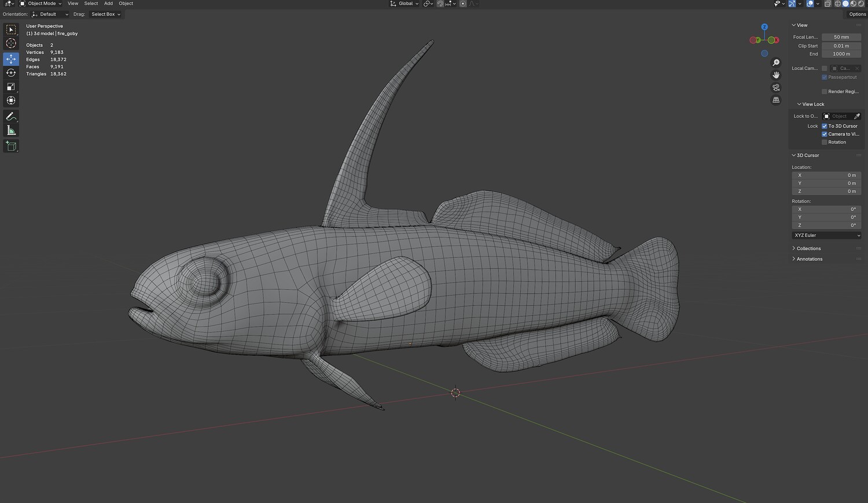This screenshot has height=503, width=868.
Task: Select the Add Cube tool
Action: tap(11, 146)
